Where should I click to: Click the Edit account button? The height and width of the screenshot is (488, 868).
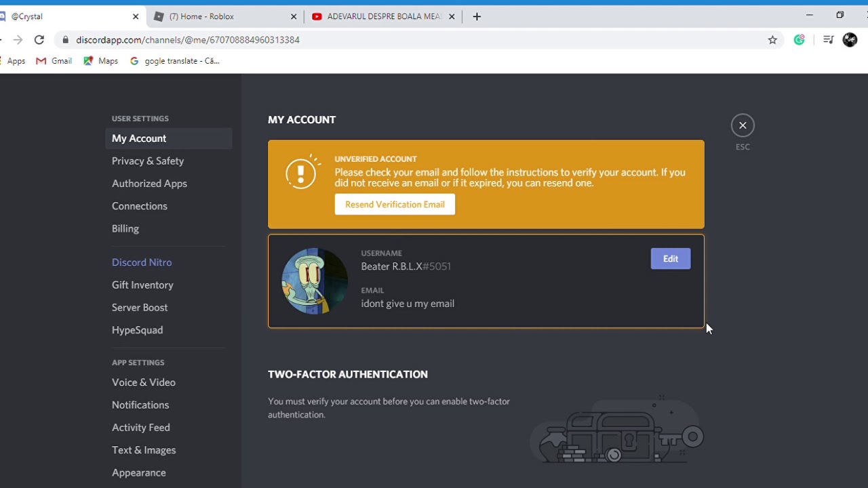tap(671, 259)
